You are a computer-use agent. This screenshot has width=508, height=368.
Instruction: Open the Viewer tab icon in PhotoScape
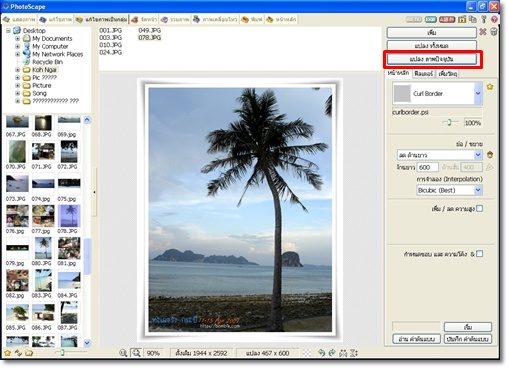click(x=19, y=20)
